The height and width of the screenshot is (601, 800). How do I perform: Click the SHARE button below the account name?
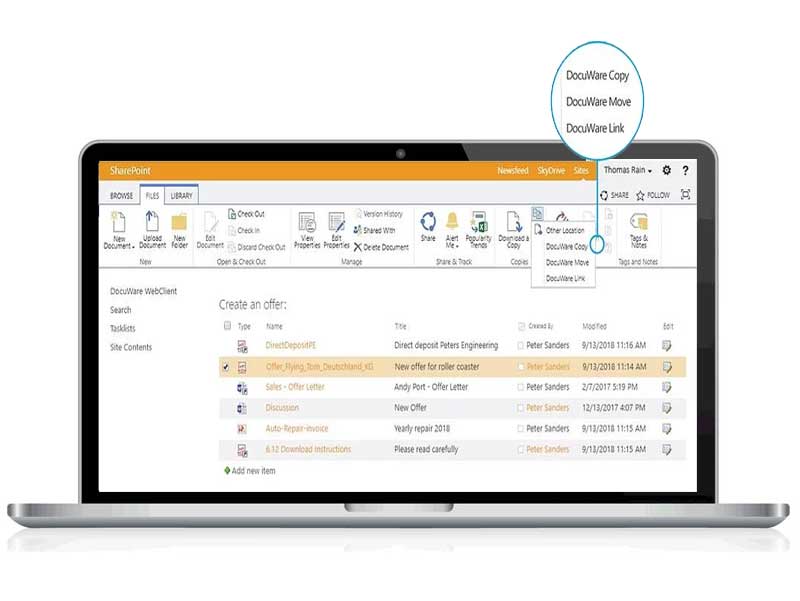[x=614, y=195]
